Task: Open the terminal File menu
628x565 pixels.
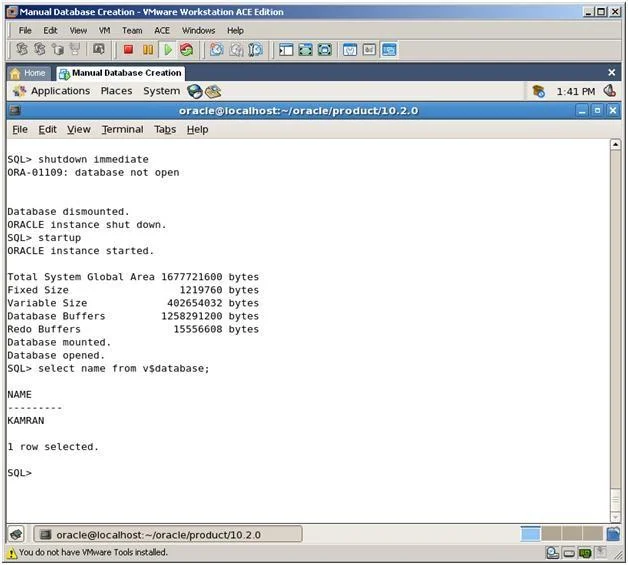Action: click(x=20, y=130)
